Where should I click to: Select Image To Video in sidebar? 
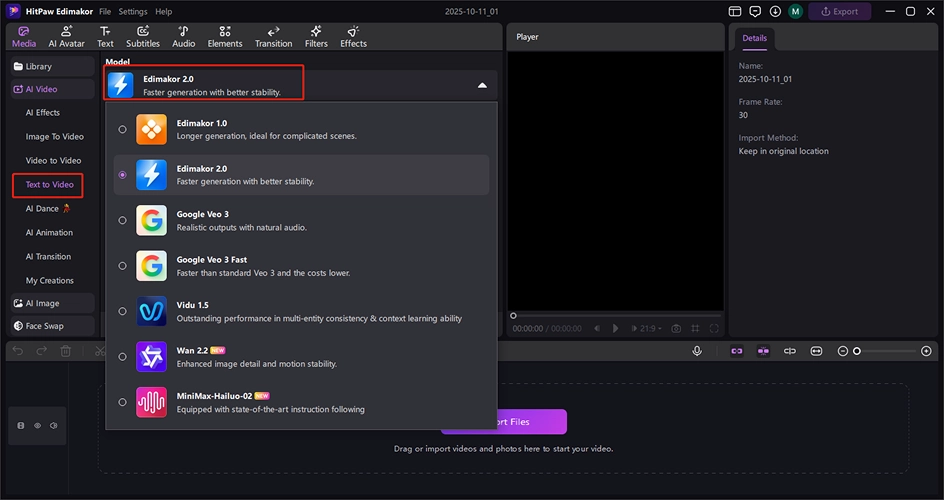(x=54, y=137)
